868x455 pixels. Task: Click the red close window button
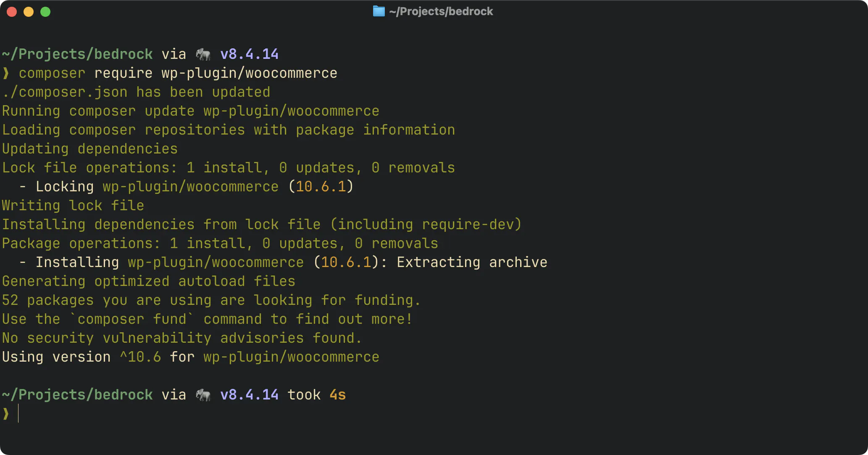point(12,12)
